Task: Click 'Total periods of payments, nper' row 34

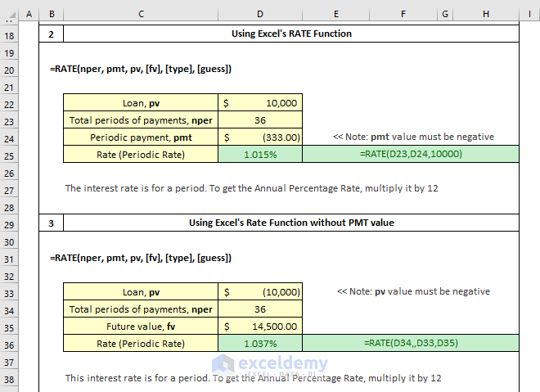Action: click(x=141, y=309)
